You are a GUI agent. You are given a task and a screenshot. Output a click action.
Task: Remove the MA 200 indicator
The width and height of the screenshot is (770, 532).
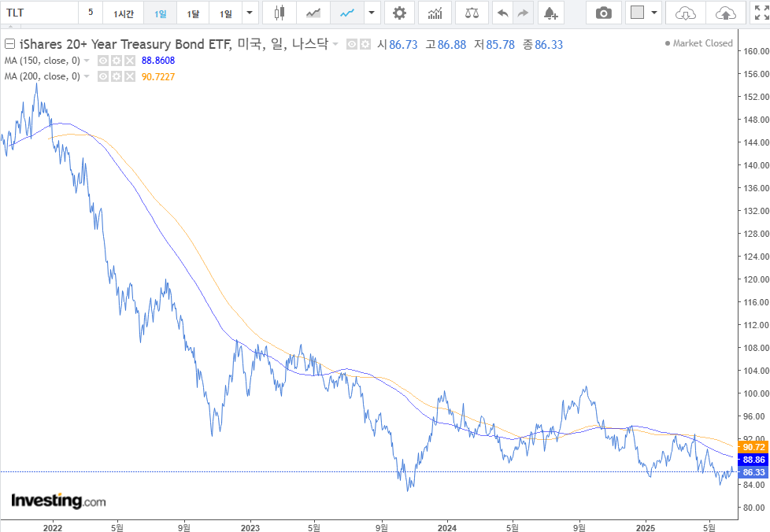(130, 76)
